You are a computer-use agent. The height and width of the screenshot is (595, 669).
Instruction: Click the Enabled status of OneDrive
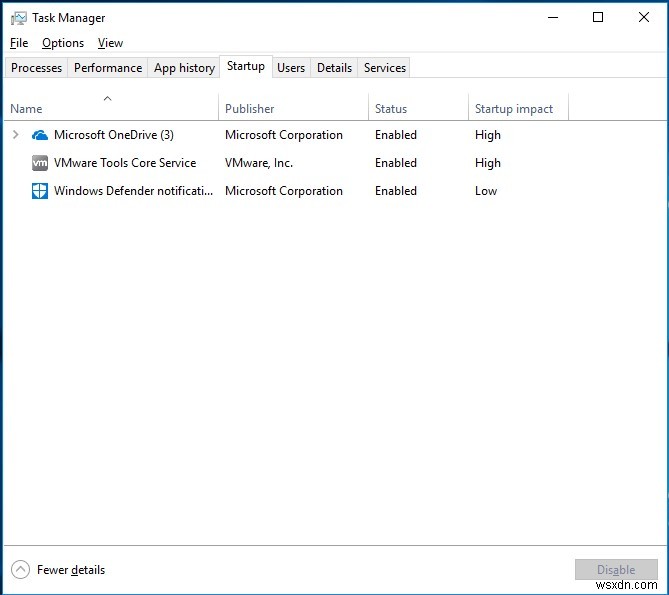tap(396, 135)
